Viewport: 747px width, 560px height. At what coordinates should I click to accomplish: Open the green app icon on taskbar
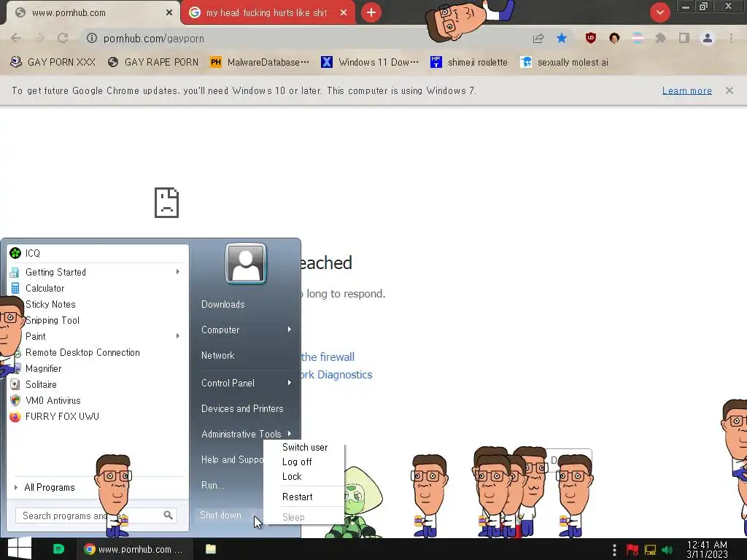tap(58, 549)
